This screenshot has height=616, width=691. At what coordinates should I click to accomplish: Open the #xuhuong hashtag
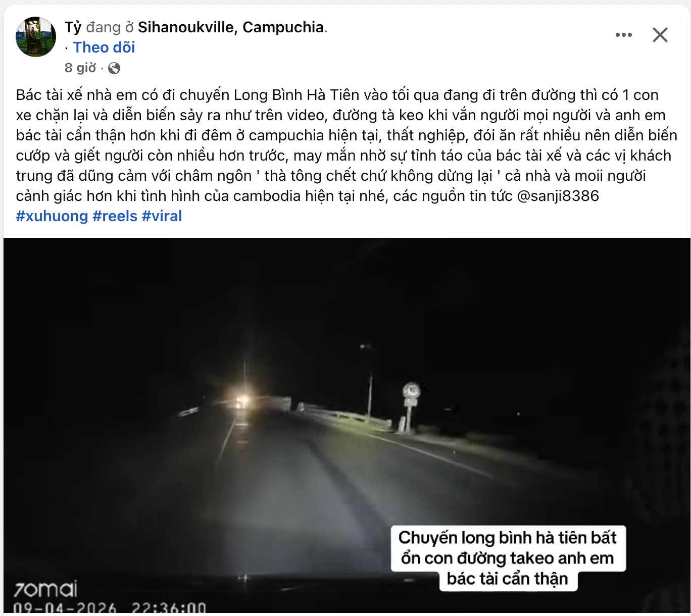pos(52,216)
